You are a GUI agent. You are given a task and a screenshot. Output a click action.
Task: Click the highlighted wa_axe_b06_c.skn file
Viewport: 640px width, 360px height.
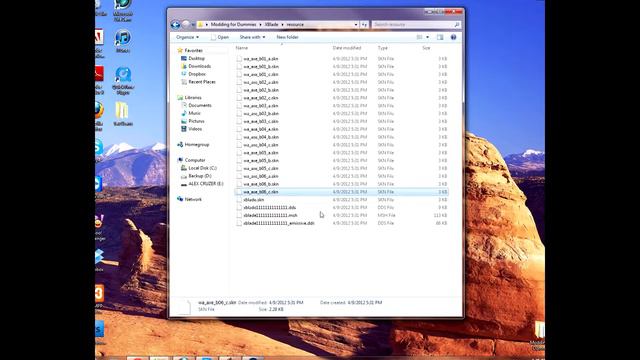tap(342, 192)
